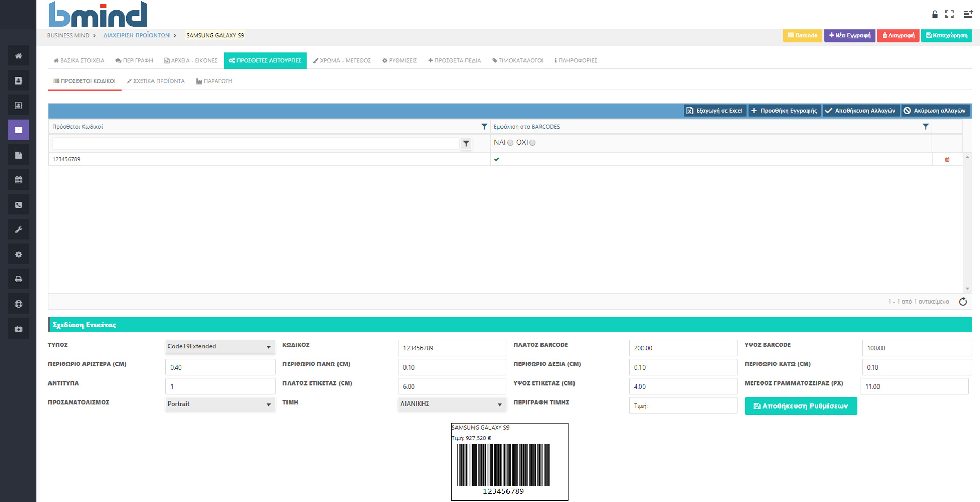Open the ΠΡΟΣΑΝΑΤΟΛΙΣΜΟΣ Portrait dropdown
The height and width of the screenshot is (502, 980).
click(220, 404)
